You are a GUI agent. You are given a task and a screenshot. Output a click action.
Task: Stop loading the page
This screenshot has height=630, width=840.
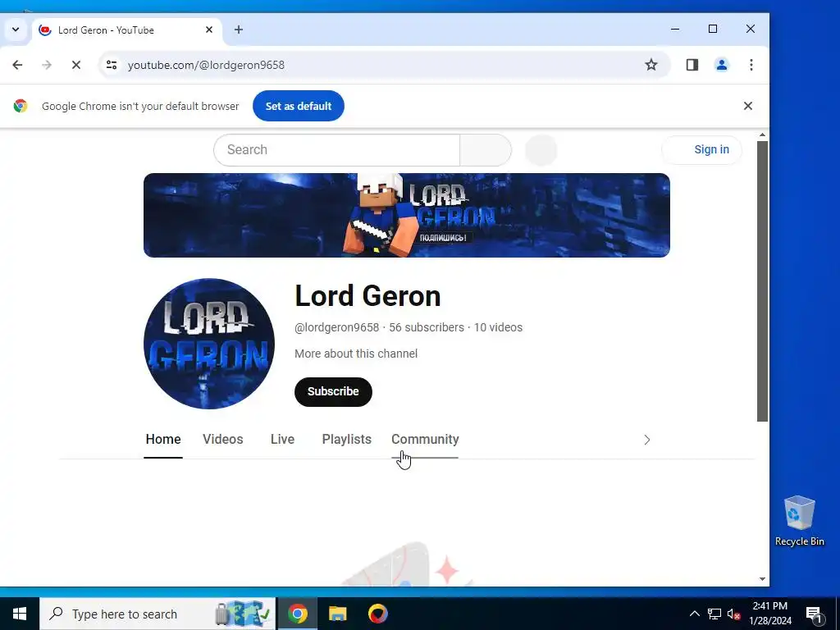point(76,65)
